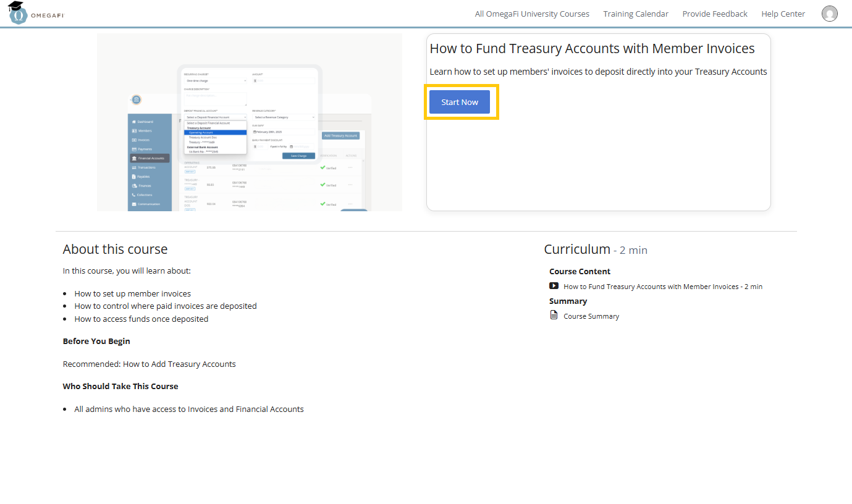The image size is (852, 504).
Task: Click the document icon beside Course Summary
Action: (553, 314)
